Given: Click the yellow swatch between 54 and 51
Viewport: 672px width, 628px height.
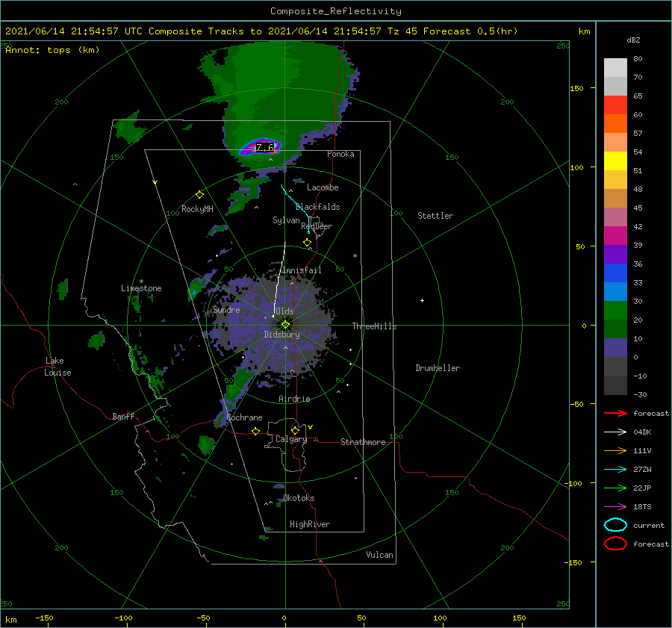Looking at the screenshot, I should pyautogui.click(x=615, y=161).
